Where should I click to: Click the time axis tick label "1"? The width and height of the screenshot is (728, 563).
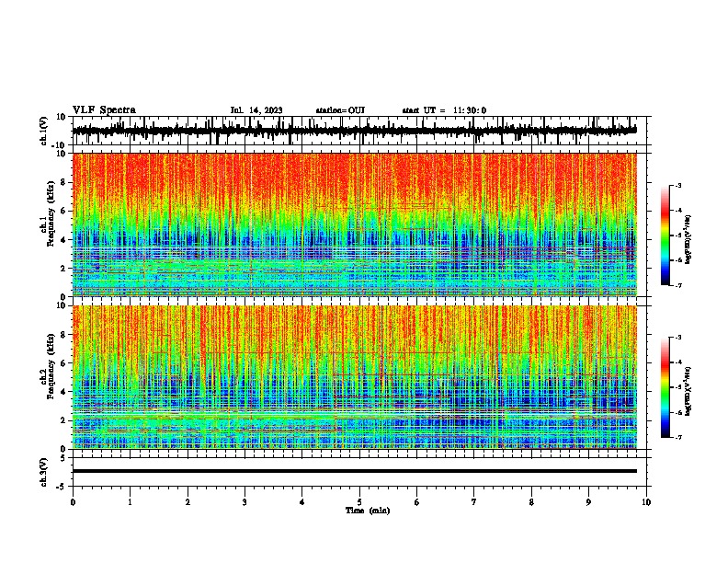130,502
